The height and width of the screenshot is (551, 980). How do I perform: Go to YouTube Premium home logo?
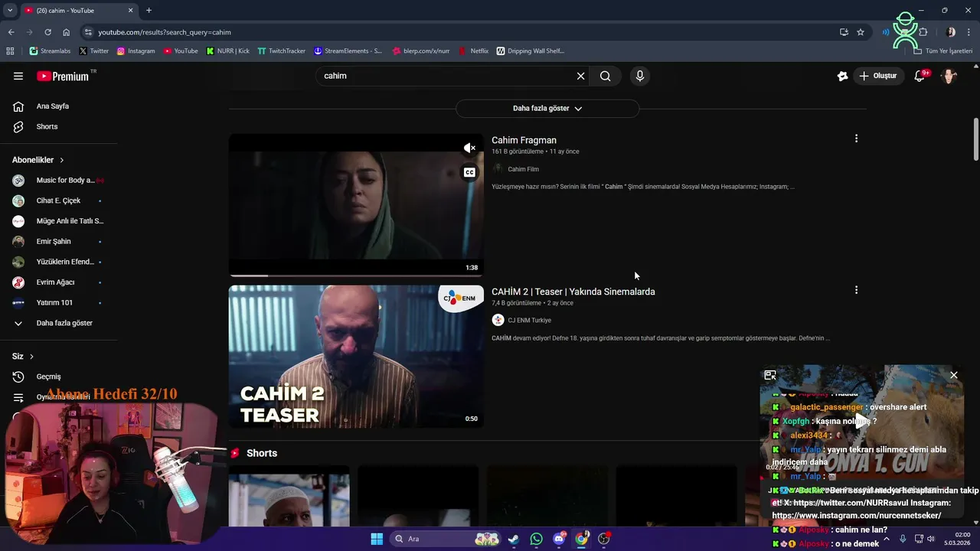tap(64, 76)
